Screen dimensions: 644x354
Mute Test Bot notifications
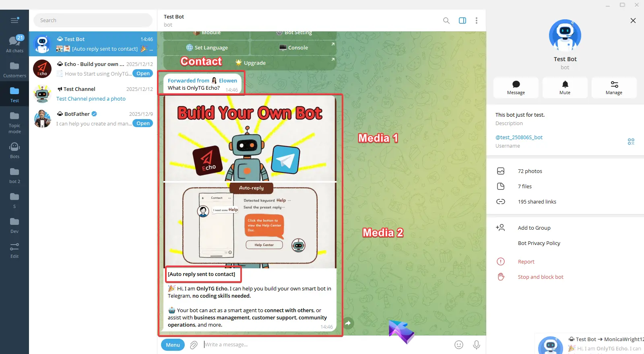(565, 87)
